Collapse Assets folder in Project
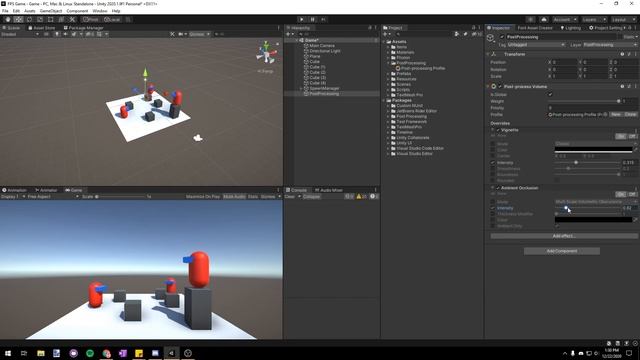640x360 pixels. point(384,42)
